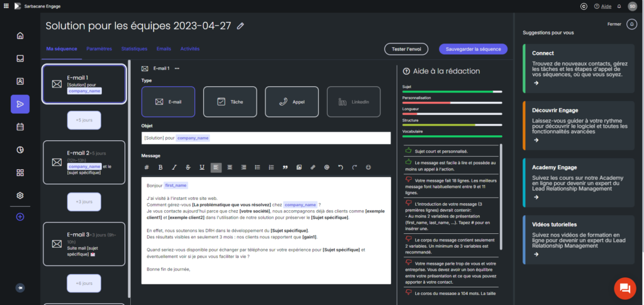Insert an image in the message

[299, 167]
